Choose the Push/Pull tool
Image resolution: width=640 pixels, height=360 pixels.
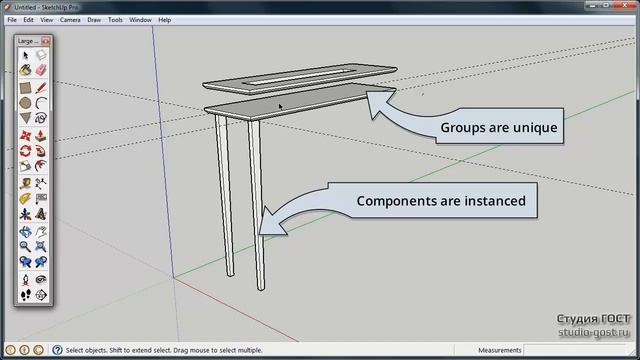[41, 136]
